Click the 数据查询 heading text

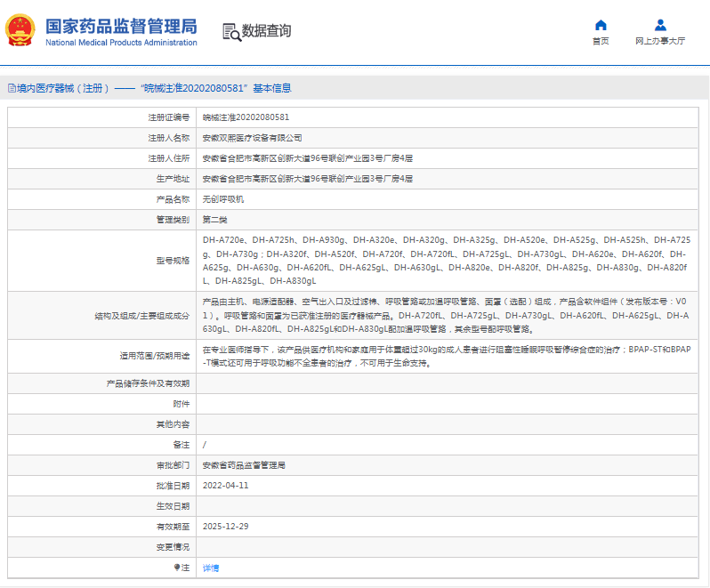(266, 31)
